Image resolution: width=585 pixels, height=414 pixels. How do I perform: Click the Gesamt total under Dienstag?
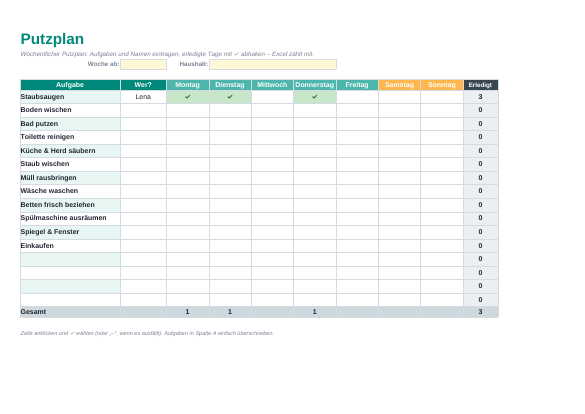[x=230, y=312]
